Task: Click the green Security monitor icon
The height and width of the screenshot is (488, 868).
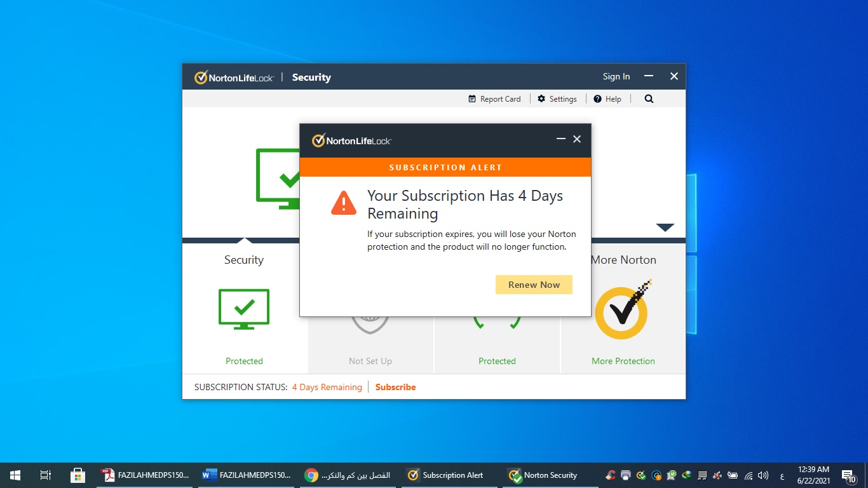Action: click(244, 309)
